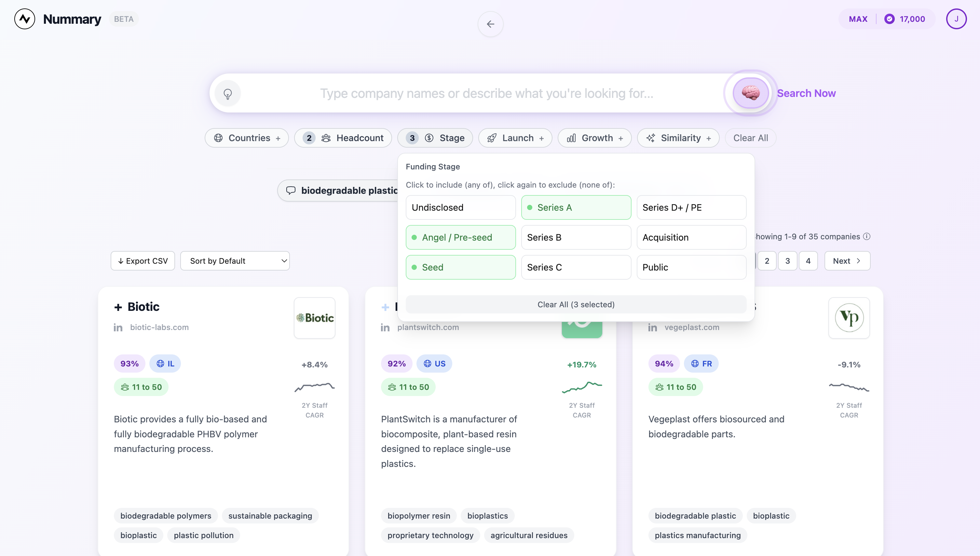
Task: Open Vegeplast's LinkedIn icon
Action: [653, 328]
